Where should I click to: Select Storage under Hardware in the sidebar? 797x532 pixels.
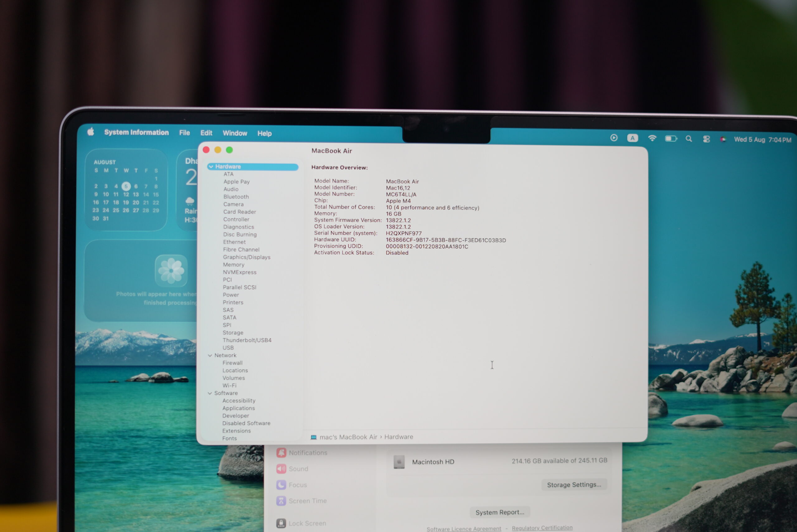click(x=233, y=333)
